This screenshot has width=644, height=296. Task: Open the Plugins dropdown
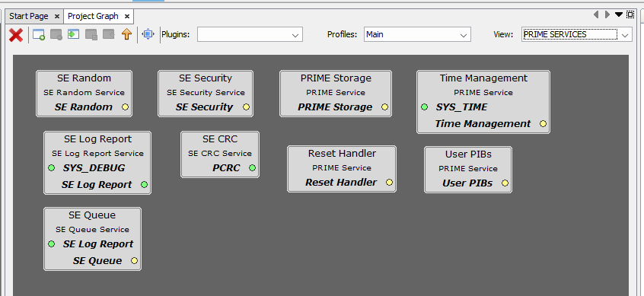[250, 34]
